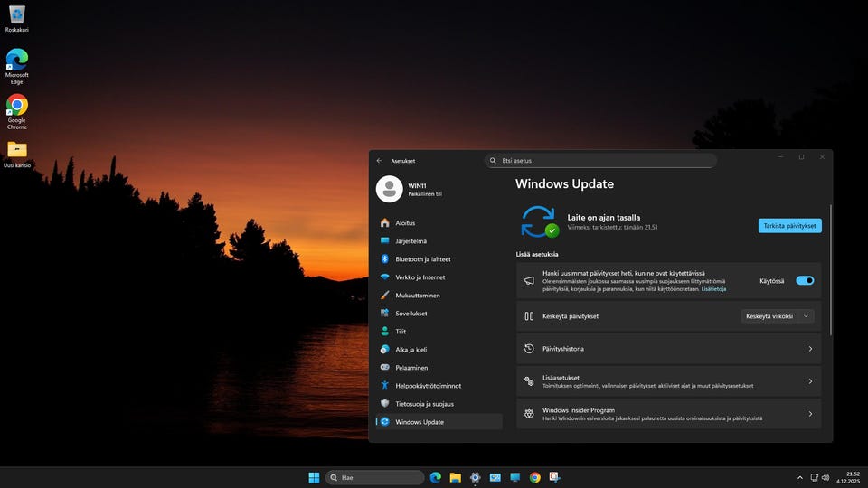Open Helppokäyttötoiminnot accessibility settings
The width and height of the screenshot is (868, 488).
[x=428, y=386]
